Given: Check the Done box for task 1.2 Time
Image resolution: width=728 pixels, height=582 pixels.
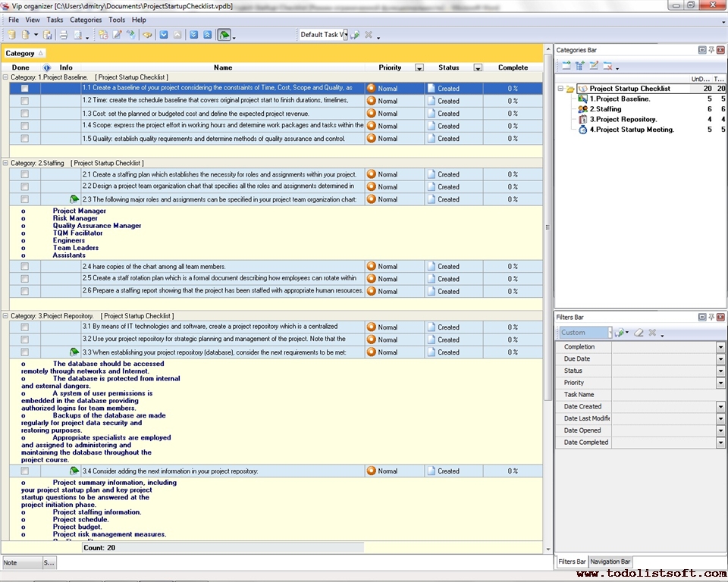Looking at the screenshot, I should pyautogui.click(x=25, y=101).
